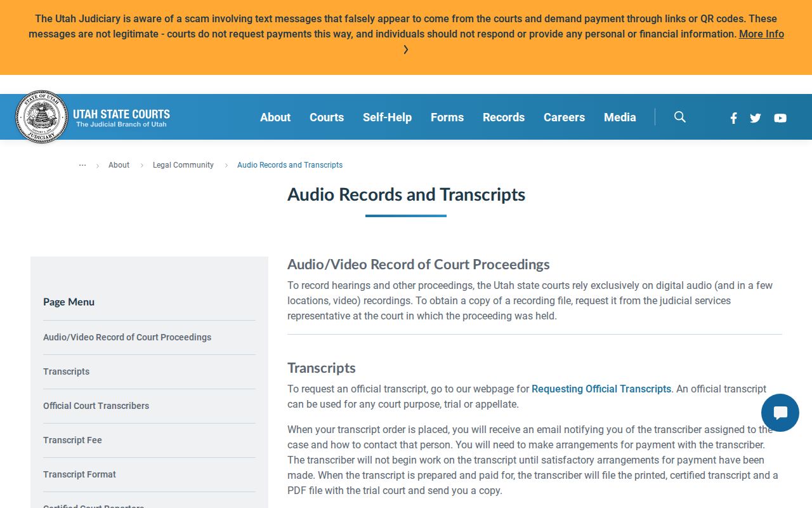Open the site search magnifier icon
The width and height of the screenshot is (812, 508).
pyautogui.click(x=680, y=117)
